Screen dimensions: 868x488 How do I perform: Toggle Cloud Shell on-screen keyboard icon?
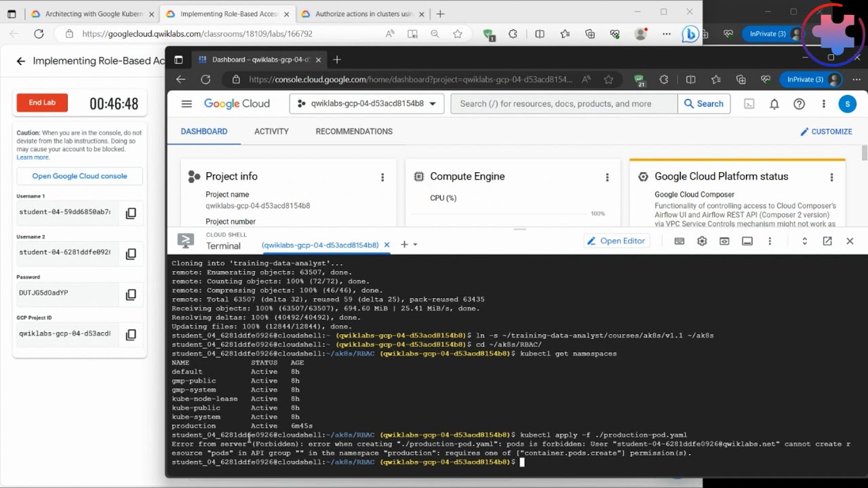[679, 241]
